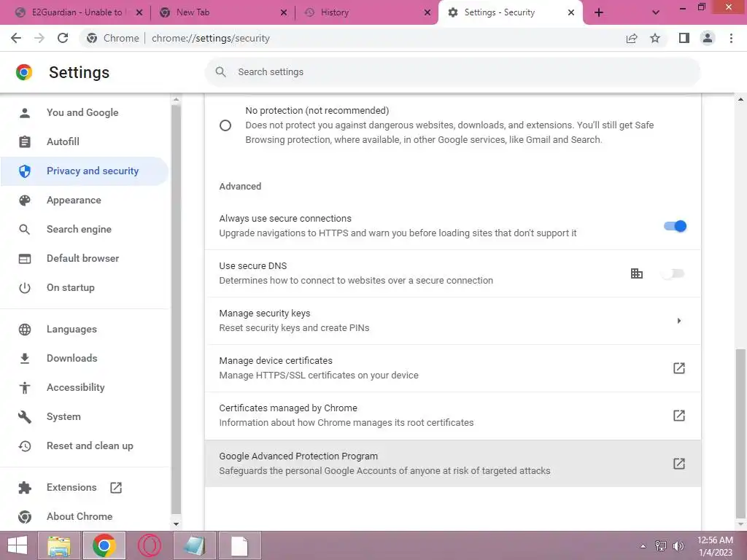747x560 pixels.
Task: Open System settings section
Action: click(x=85, y=416)
